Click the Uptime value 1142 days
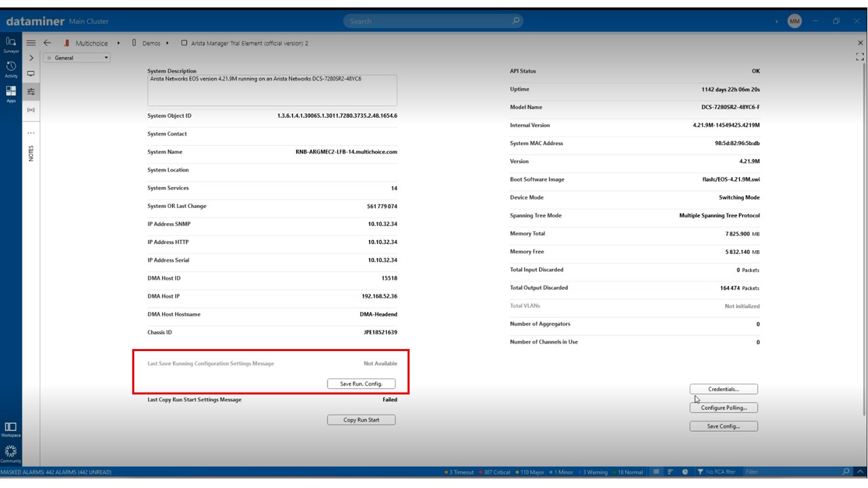 730,89
